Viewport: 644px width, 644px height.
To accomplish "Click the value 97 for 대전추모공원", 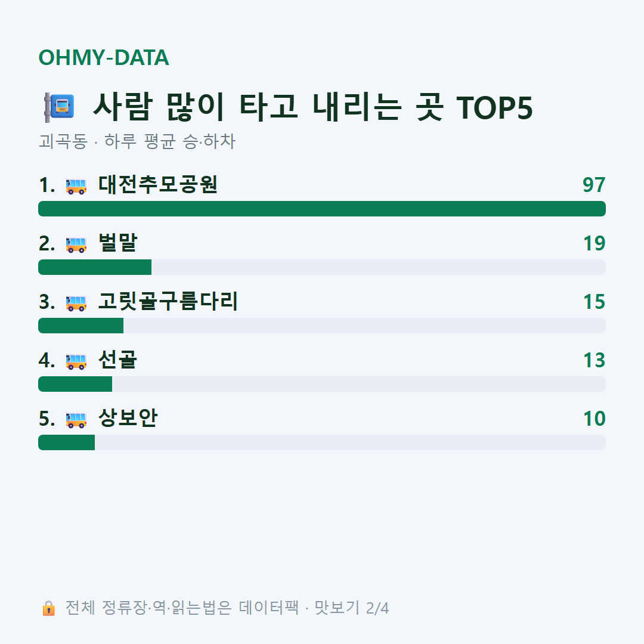I will [x=594, y=185].
